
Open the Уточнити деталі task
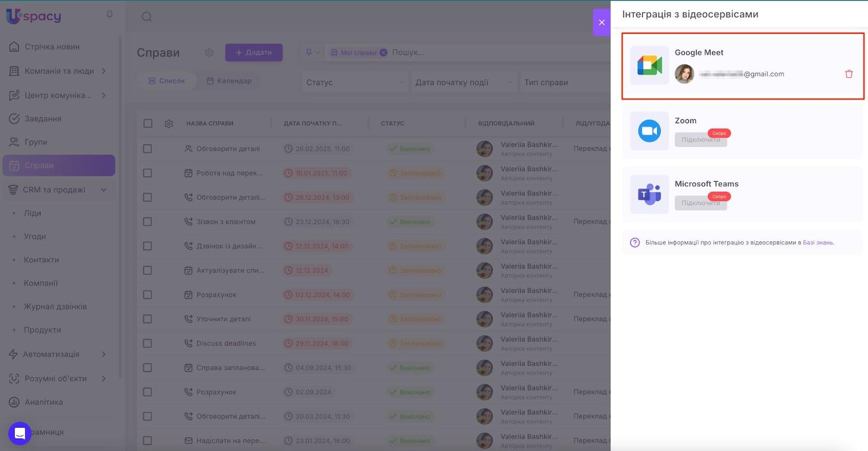pyautogui.click(x=224, y=319)
